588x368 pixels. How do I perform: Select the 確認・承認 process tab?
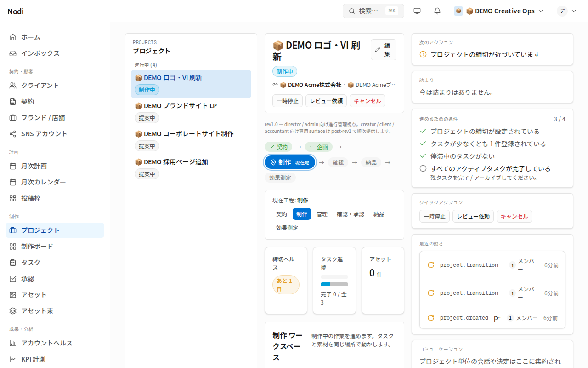point(351,214)
